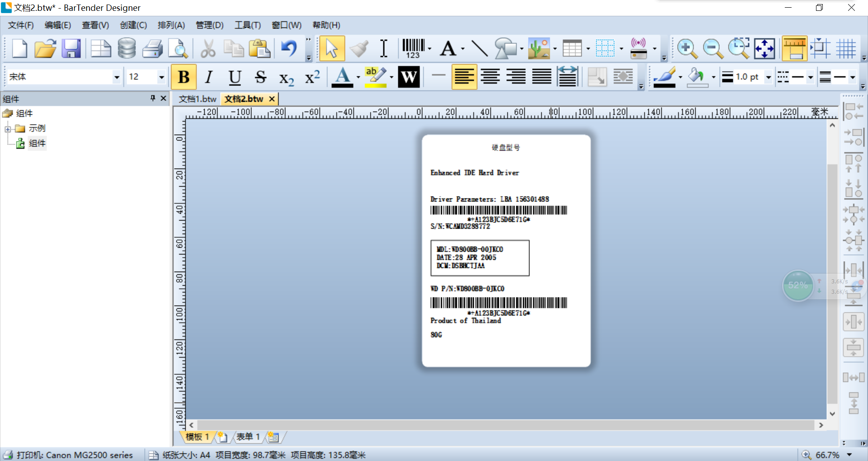Pin the 组件 panel
This screenshot has width=868, height=461.
[153, 98]
